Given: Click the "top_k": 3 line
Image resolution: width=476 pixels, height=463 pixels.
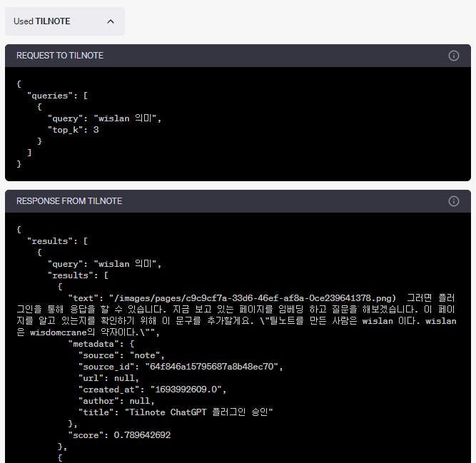Looking at the screenshot, I should click(x=74, y=130).
